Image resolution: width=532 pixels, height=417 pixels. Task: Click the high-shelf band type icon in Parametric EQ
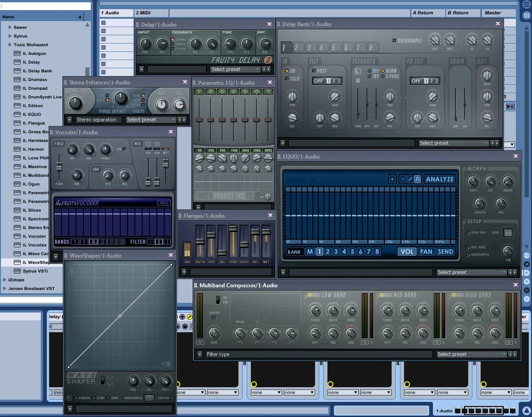click(x=268, y=92)
